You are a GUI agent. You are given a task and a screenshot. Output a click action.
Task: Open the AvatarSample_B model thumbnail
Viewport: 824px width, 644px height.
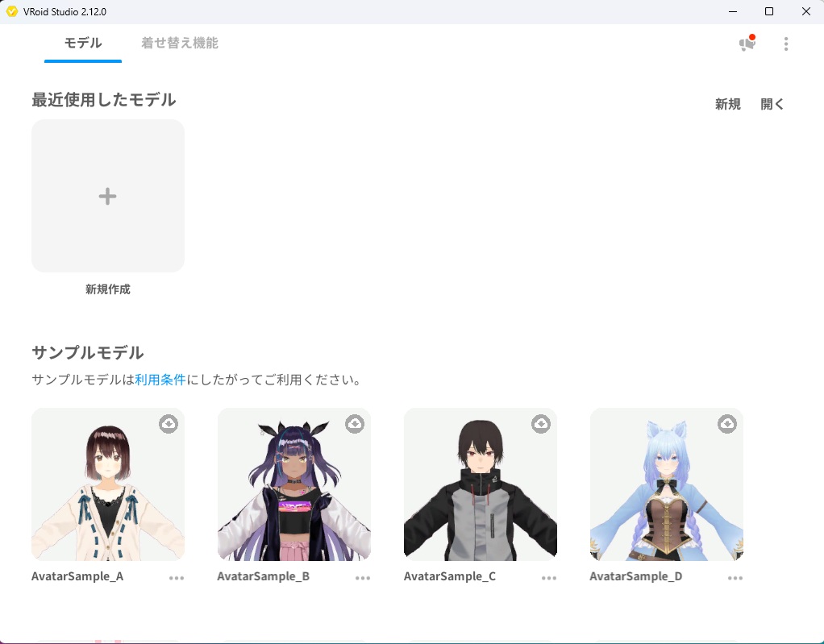pos(293,484)
